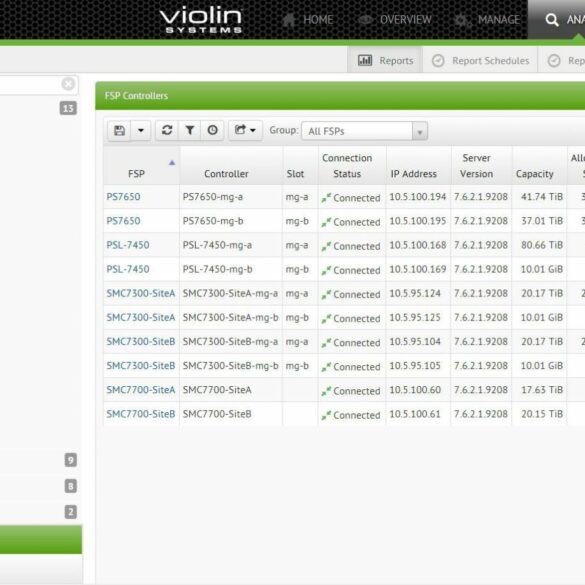Click the connected icon for 10.5.100.195

pos(326,222)
